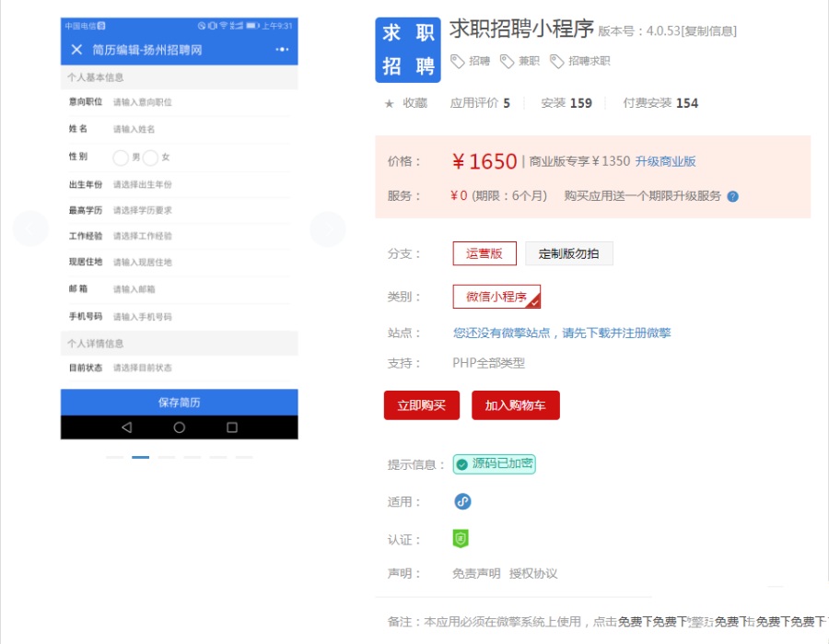Click the WeChat mini-program icon beside 适用
The image size is (829, 644).
click(x=461, y=501)
